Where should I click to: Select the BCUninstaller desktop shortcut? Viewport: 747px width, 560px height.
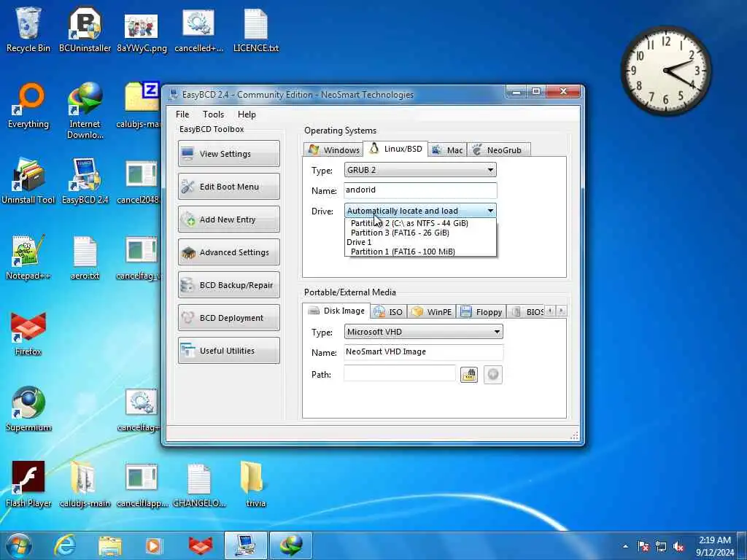(85, 31)
